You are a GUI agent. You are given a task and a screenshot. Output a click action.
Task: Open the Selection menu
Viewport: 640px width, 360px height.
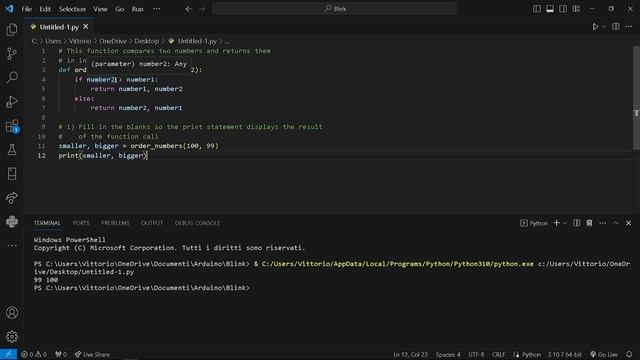[72, 9]
